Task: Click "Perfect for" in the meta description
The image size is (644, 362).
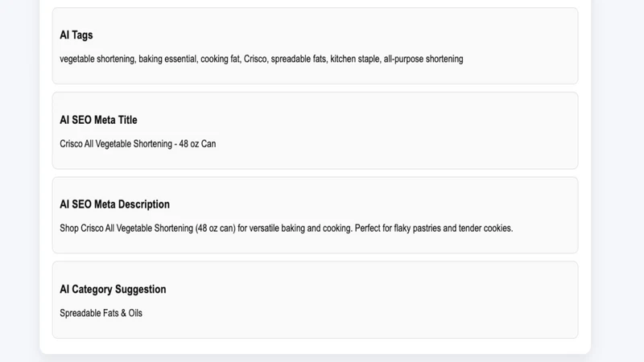Action: (373, 228)
